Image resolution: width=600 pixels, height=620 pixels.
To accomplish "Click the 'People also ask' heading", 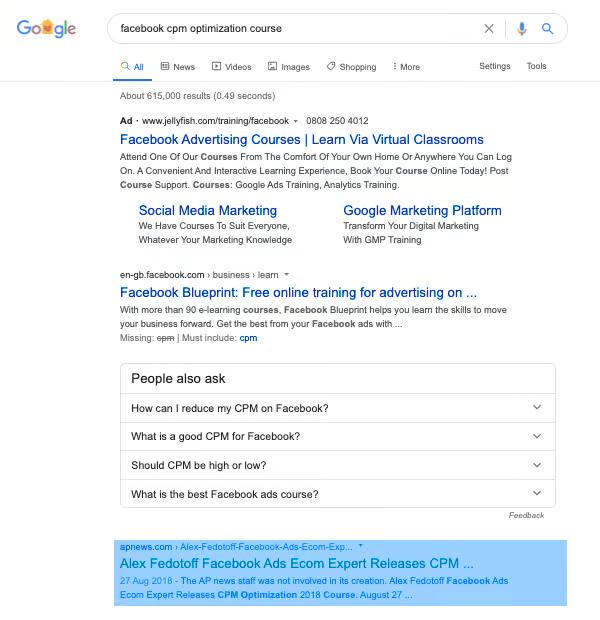I will point(178,378).
